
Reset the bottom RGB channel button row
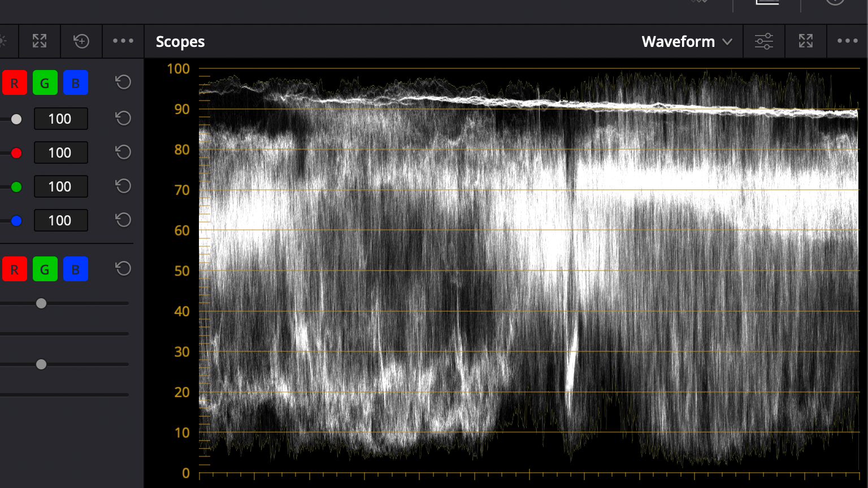point(123,268)
